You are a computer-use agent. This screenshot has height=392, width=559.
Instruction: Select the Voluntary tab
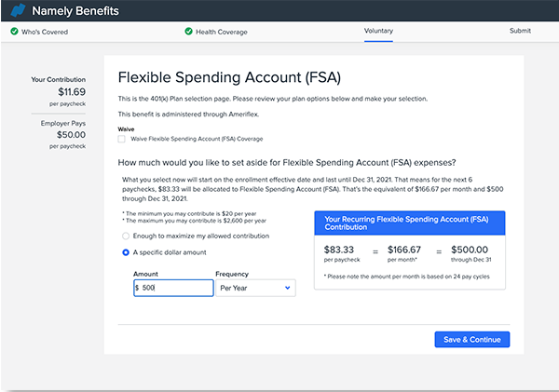pyautogui.click(x=378, y=31)
